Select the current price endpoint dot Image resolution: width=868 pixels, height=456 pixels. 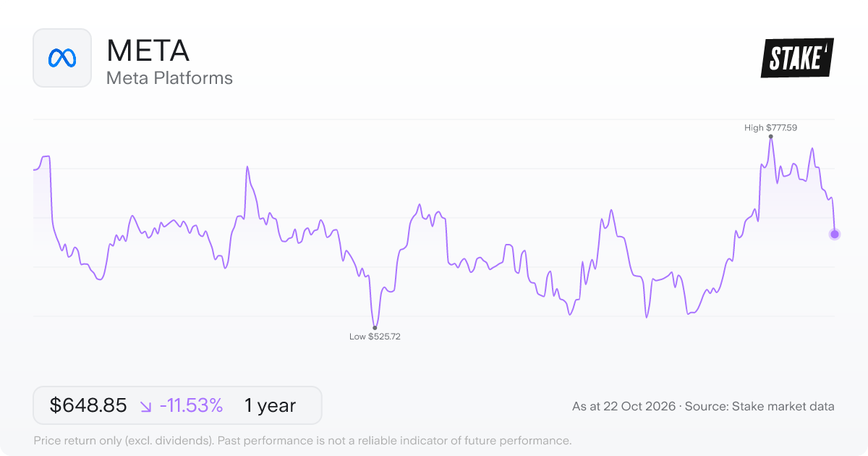tap(835, 234)
